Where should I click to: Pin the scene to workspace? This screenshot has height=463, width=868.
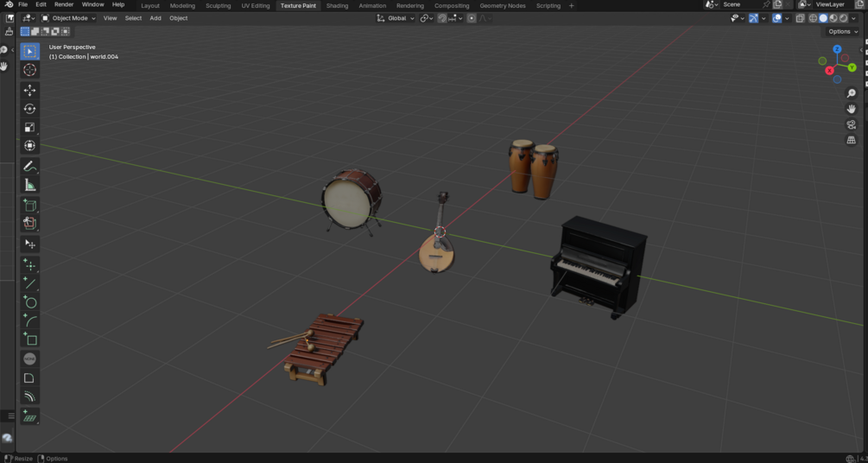click(x=766, y=4)
